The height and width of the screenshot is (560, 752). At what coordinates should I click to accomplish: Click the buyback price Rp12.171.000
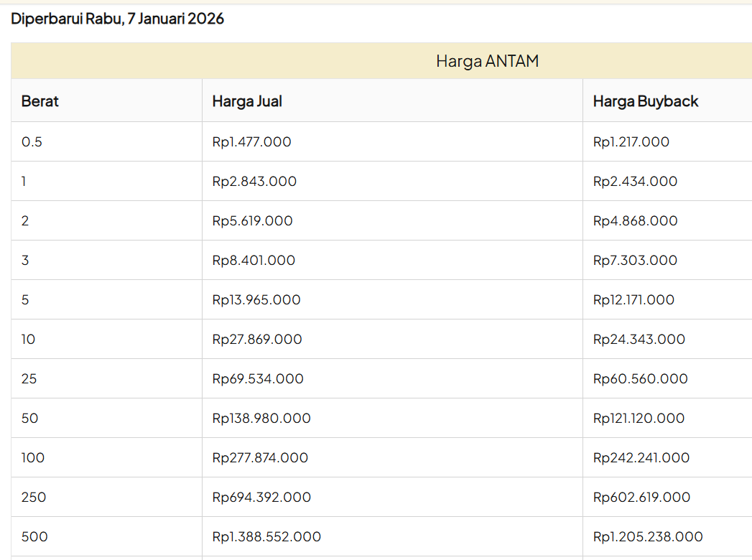(x=633, y=300)
